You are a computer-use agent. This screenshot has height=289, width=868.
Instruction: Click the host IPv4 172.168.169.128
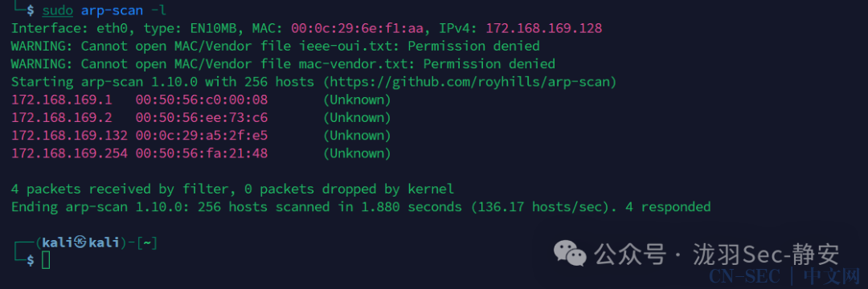click(x=544, y=28)
